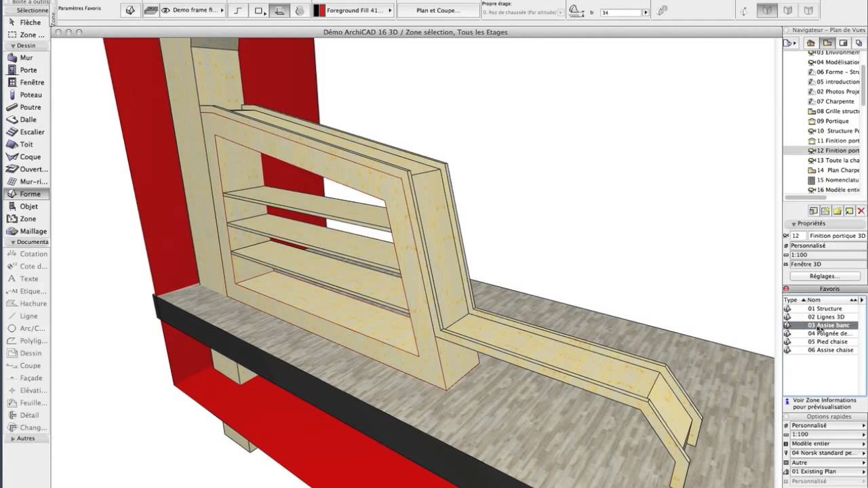Click the red delete icon in Navigateur
Screen dimensions: 868x488
click(861, 211)
